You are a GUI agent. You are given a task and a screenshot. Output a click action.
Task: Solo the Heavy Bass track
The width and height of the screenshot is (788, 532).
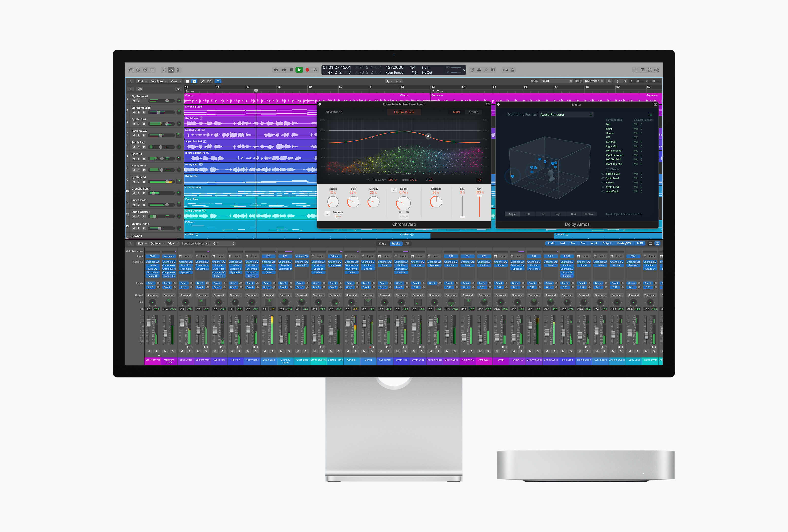pos(138,170)
